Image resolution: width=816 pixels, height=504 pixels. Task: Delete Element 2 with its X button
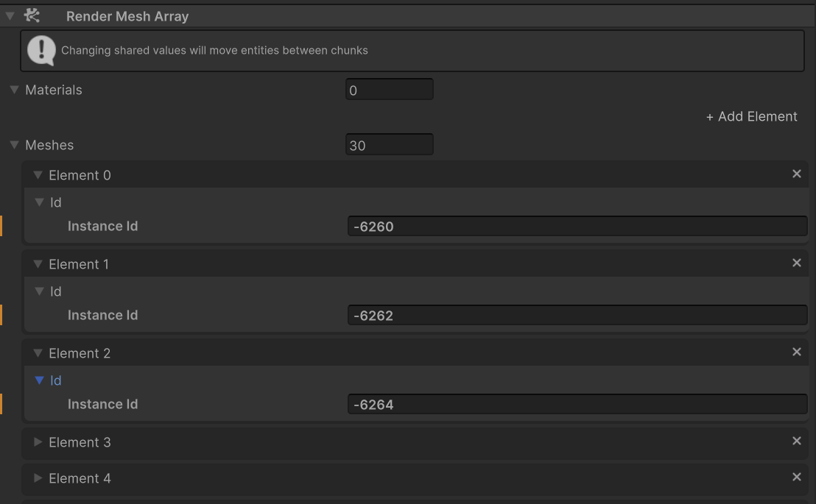click(796, 352)
